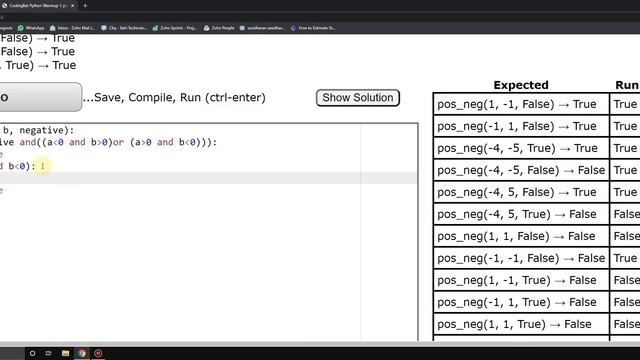Open the Cliq bookmark
The width and height of the screenshot is (640, 360).
pyautogui.click(x=124, y=28)
